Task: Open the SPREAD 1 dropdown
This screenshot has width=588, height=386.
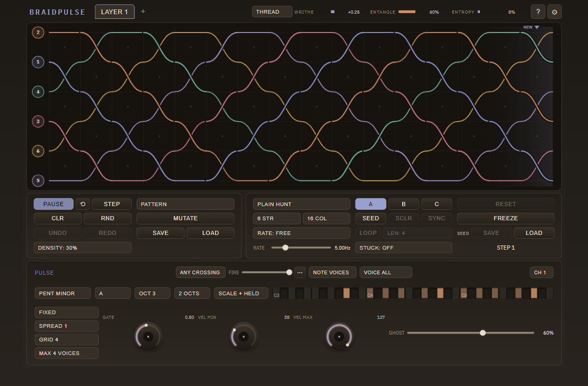Action: (x=66, y=326)
